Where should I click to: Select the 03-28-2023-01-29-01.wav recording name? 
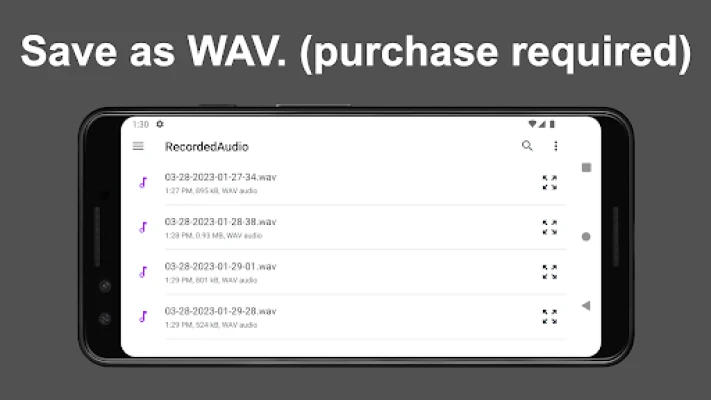(x=220, y=266)
